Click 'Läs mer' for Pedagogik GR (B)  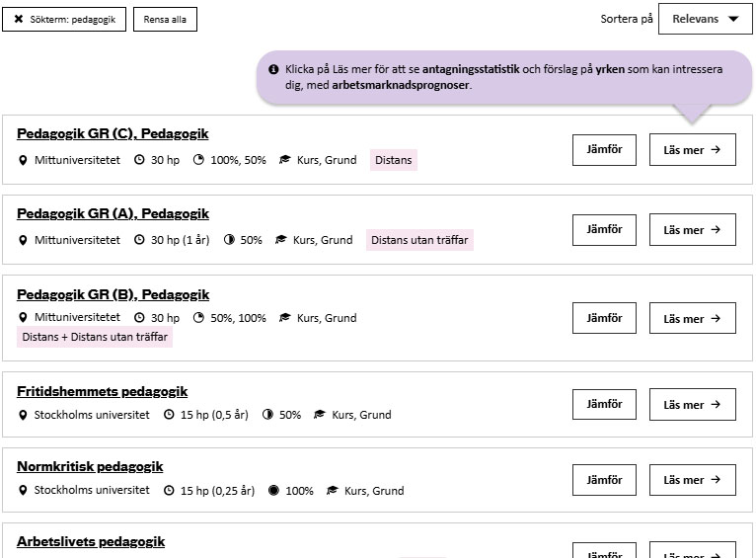click(692, 319)
